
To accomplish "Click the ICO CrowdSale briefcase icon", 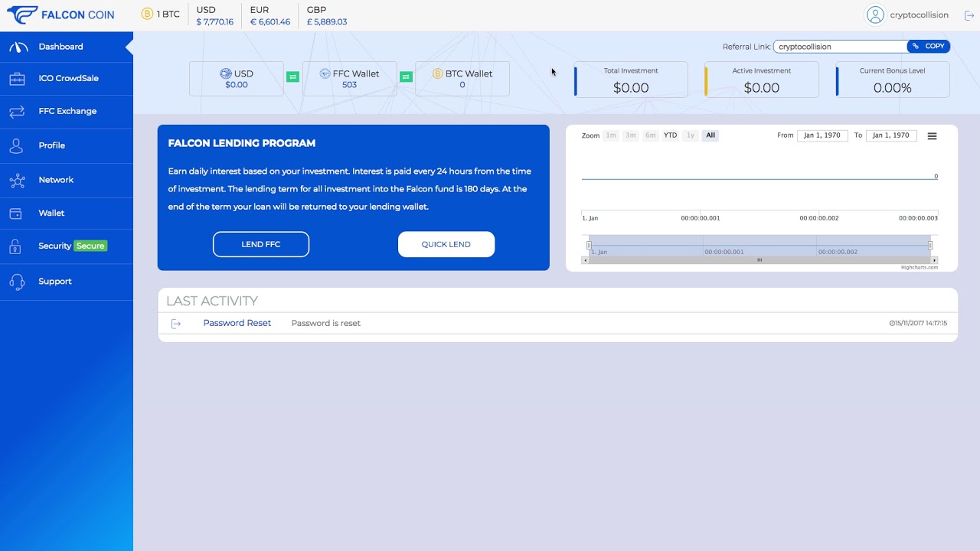I will point(18,78).
